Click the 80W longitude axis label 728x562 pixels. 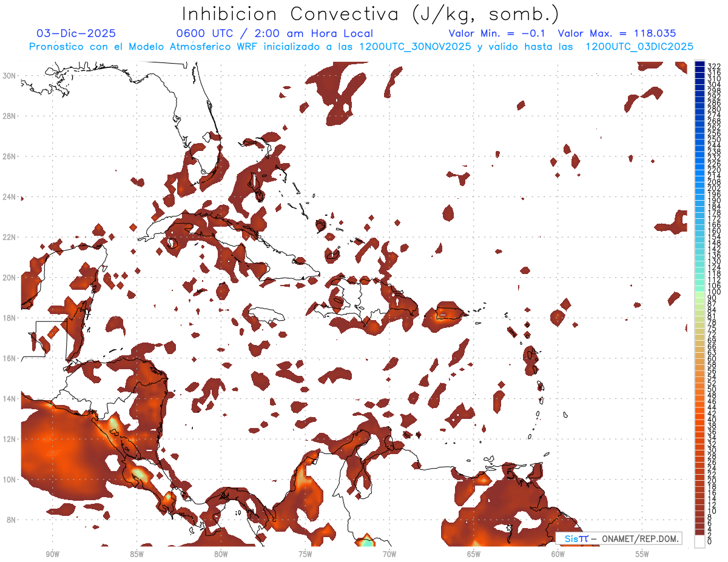221,554
